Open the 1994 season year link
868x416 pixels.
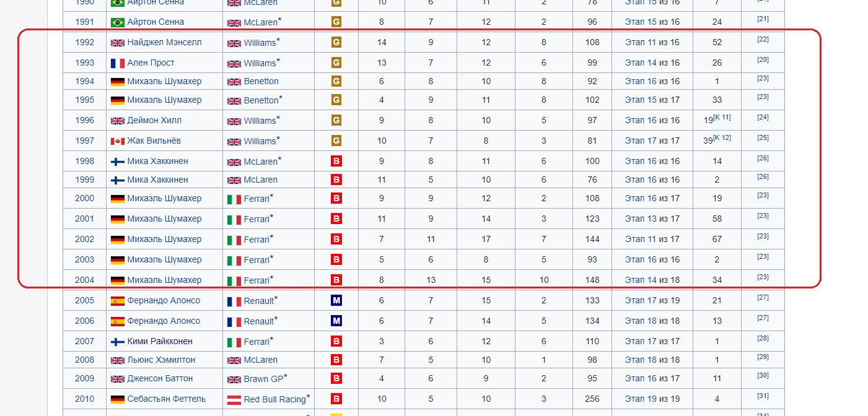click(85, 81)
